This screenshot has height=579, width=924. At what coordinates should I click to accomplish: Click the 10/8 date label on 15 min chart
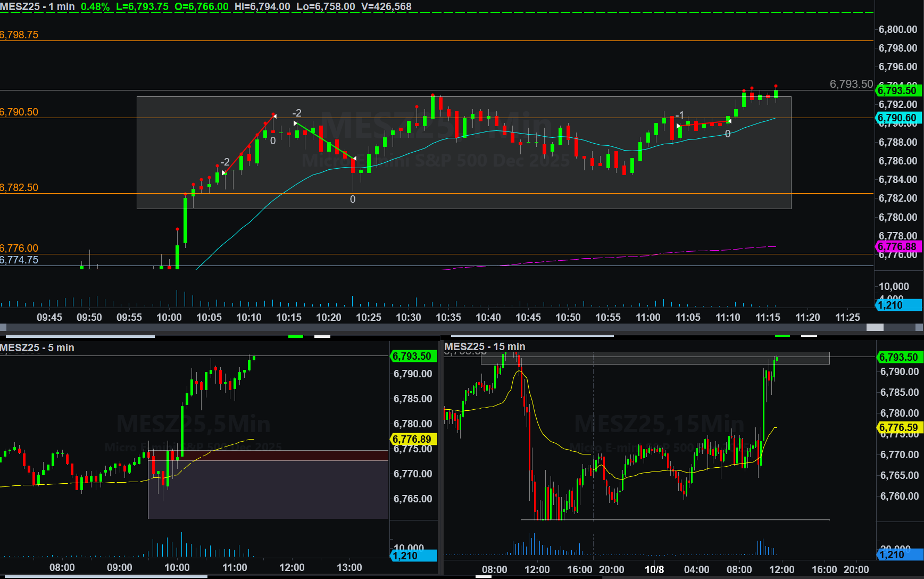point(654,569)
